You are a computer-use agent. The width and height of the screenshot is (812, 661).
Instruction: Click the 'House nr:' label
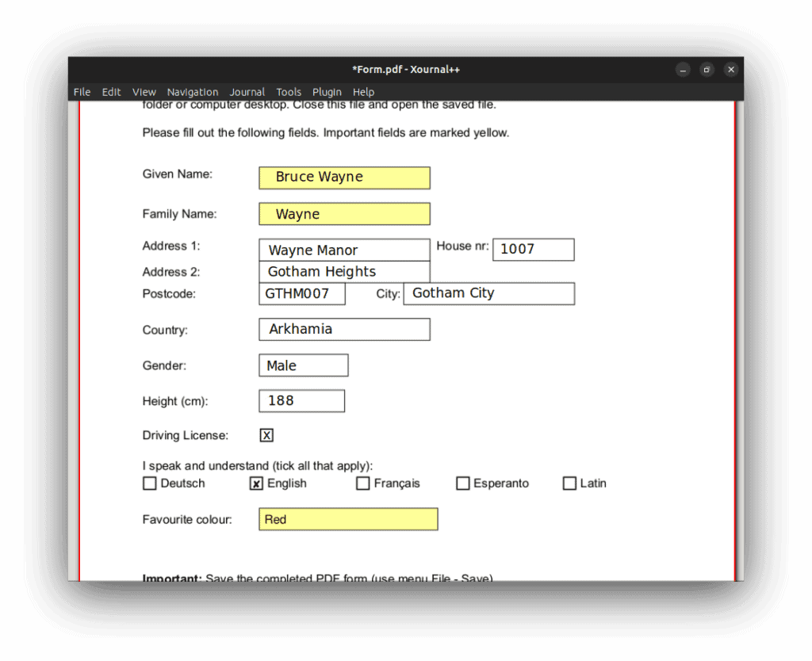click(462, 246)
